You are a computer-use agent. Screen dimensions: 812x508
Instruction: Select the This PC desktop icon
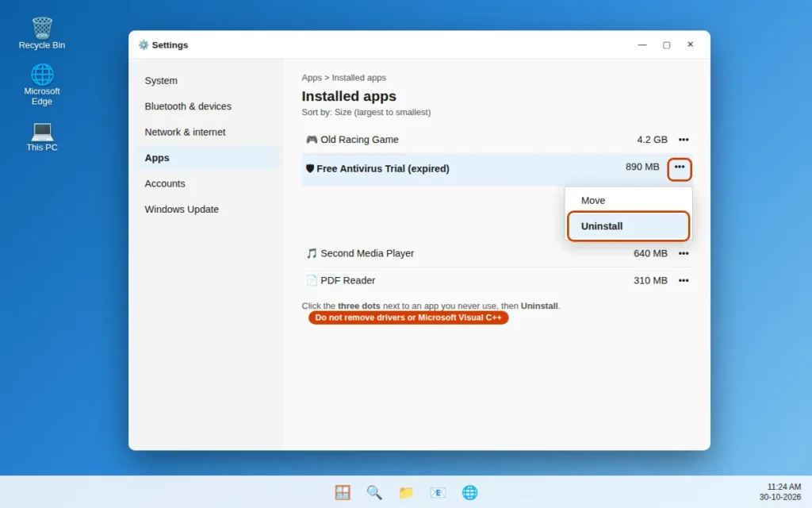coord(42,137)
